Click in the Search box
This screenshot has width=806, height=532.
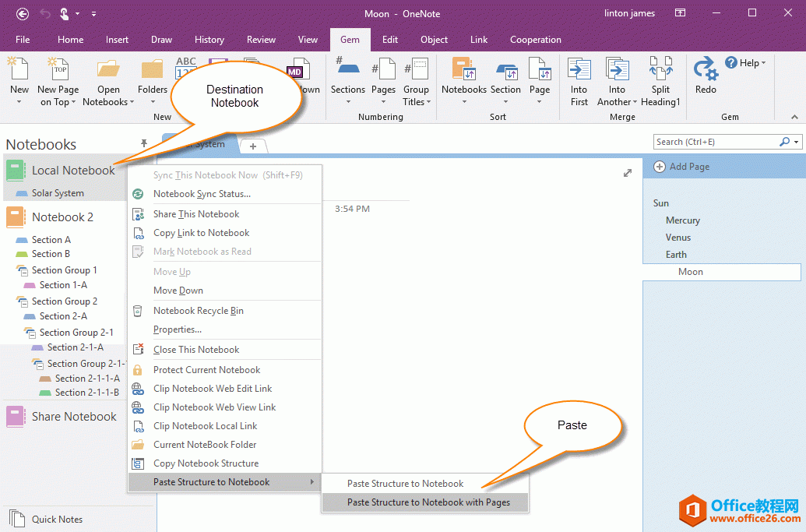click(x=715, y=142)
